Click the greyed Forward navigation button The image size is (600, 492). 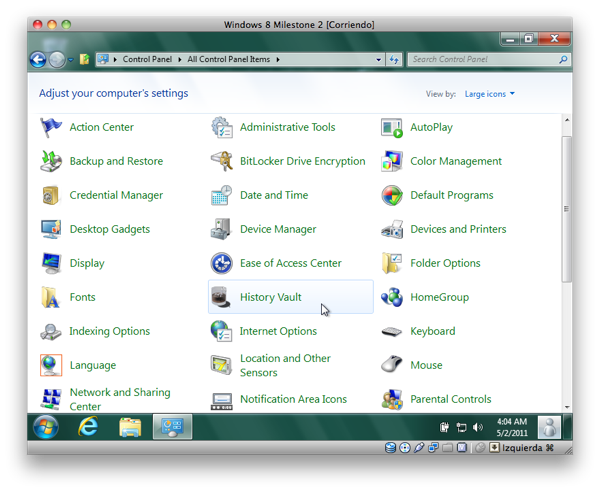(x=57, y=60)
